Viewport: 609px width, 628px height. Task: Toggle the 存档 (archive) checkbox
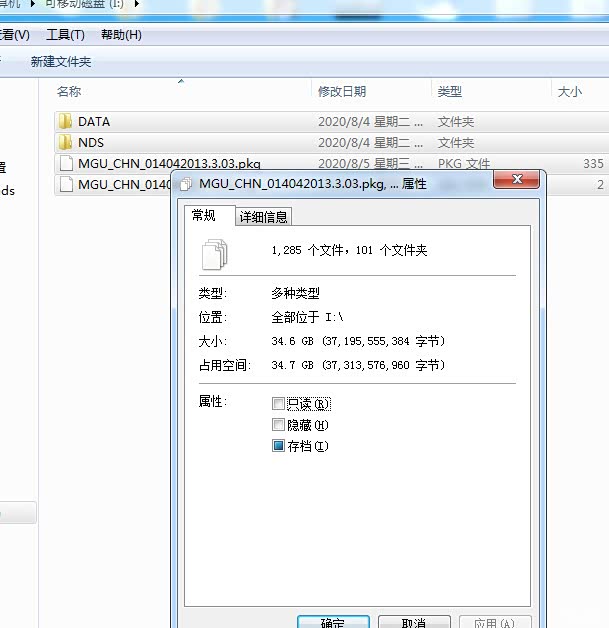pyautogui.click(x=278, y=446)
